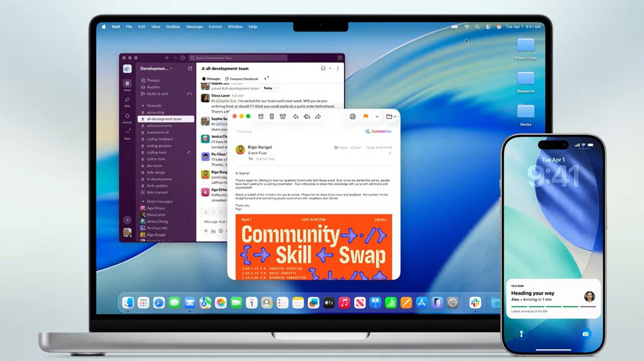
Task: Open File menu in menu bar
Action: tap(129, 26)
